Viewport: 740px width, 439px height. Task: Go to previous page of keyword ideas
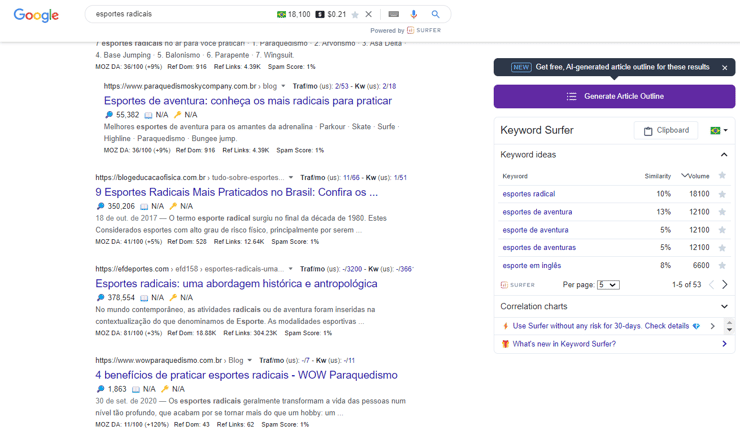click(711, 284)
